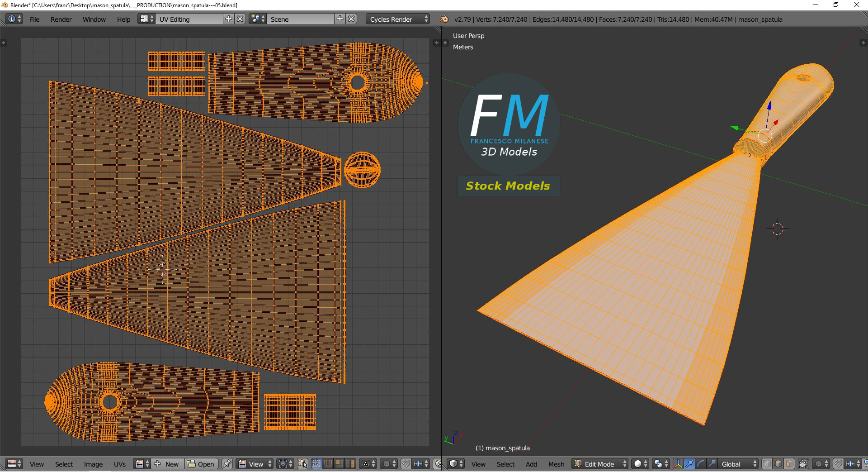Viewport: 868px width, 472px height.
Task: Open Global transform orientation dropdown
Action: 738,464
